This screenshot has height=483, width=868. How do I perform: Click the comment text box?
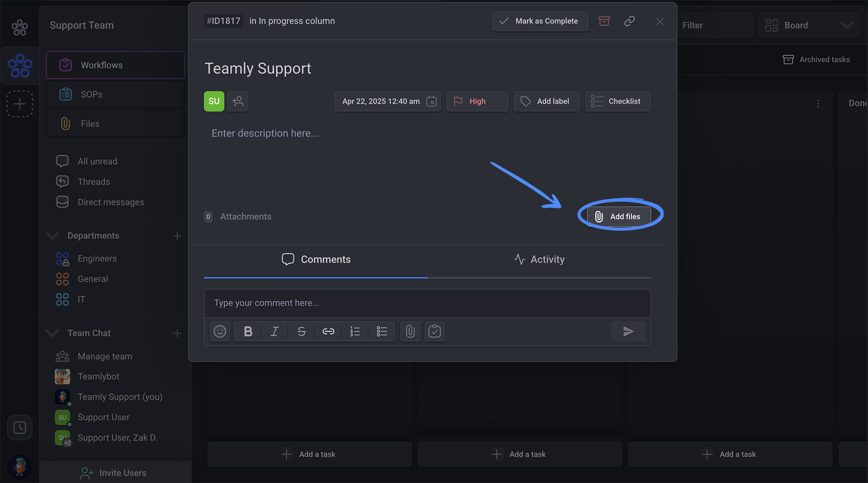click(427, 303)
